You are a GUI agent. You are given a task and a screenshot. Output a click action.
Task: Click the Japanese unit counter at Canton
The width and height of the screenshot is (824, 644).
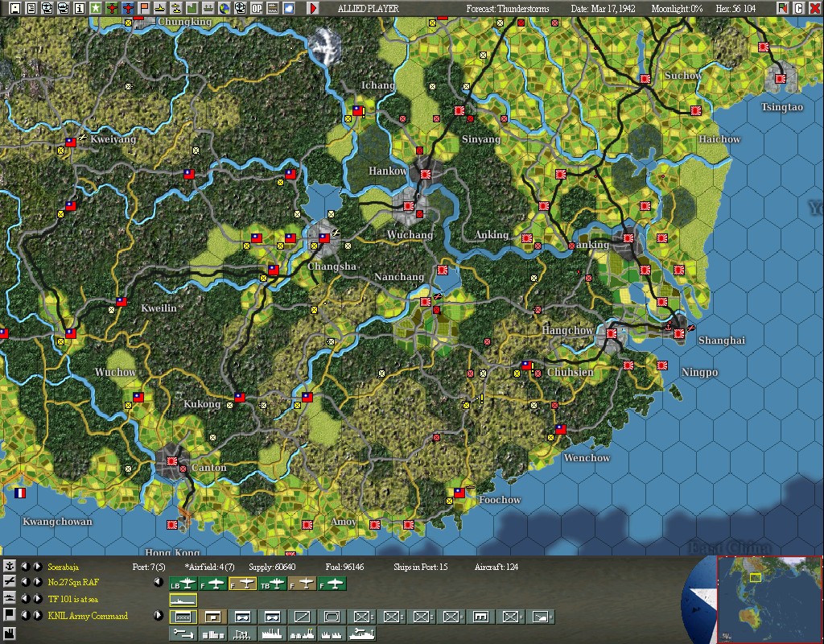(172, 461)
